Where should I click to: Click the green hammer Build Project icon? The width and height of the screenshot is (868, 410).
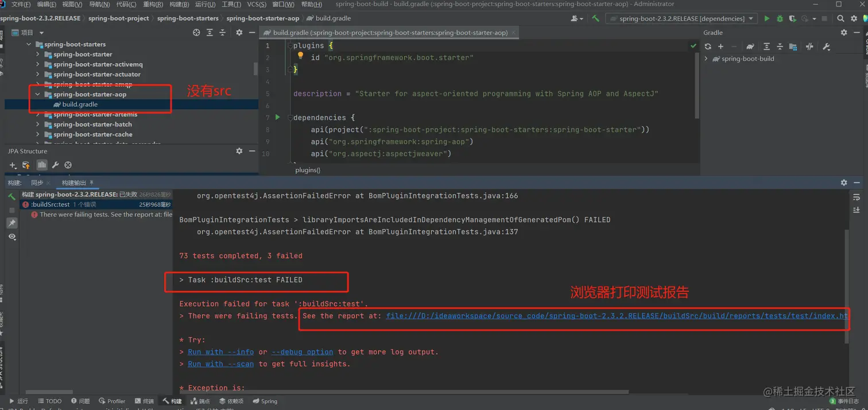click(595, 18)
